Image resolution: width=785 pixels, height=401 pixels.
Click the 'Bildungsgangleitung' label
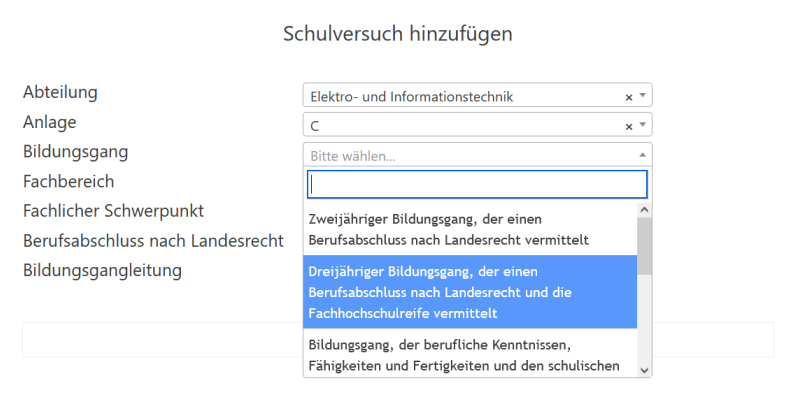[102, 270]
